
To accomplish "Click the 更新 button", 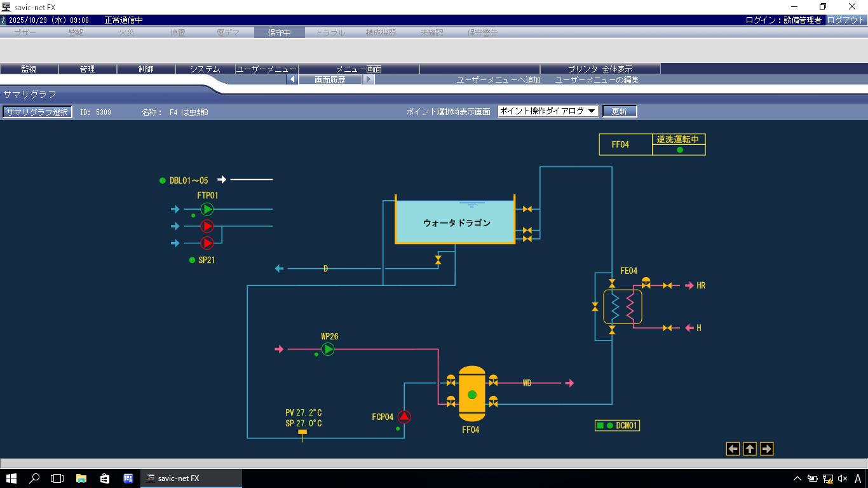I will [x=619, y=111].
